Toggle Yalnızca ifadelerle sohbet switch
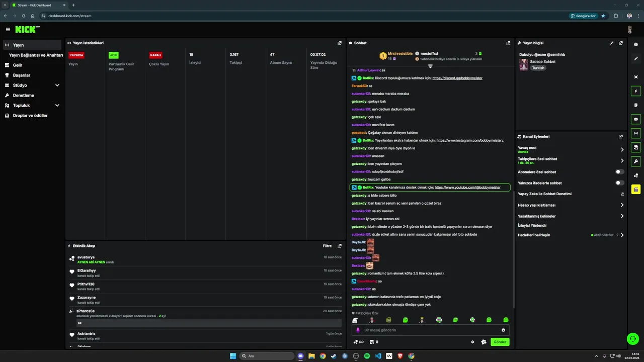Image resolution: width=644 pixels, height=362 pixels. [x=620, y=183]
